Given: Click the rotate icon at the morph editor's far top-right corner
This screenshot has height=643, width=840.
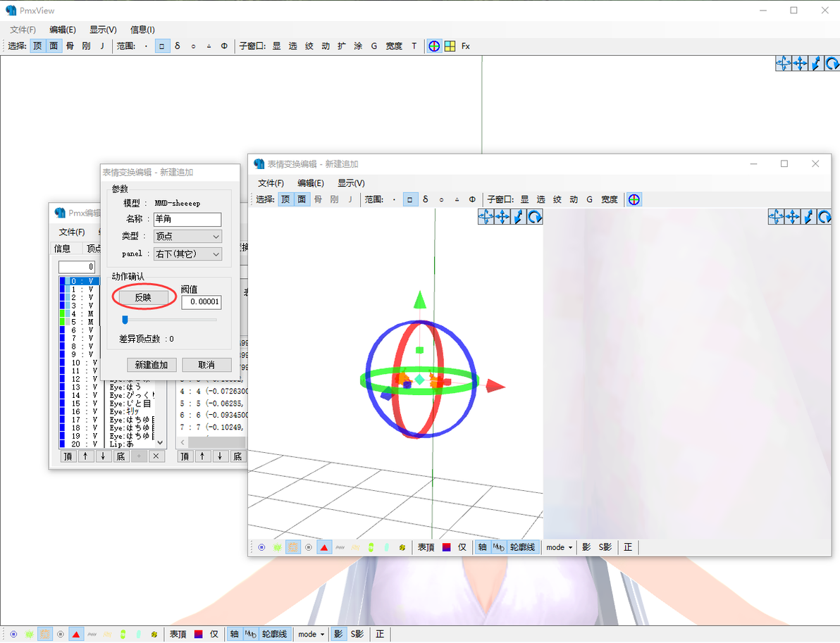Looking at the screenshot, I should click(x=824, y=217).
